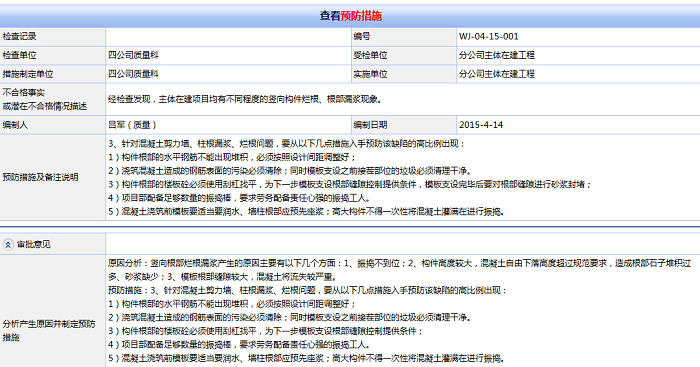Screen dimensions: 700x367
Task: Select 分公司主体在建工程 in the 受检单位 row
Action: pos(496,55)
